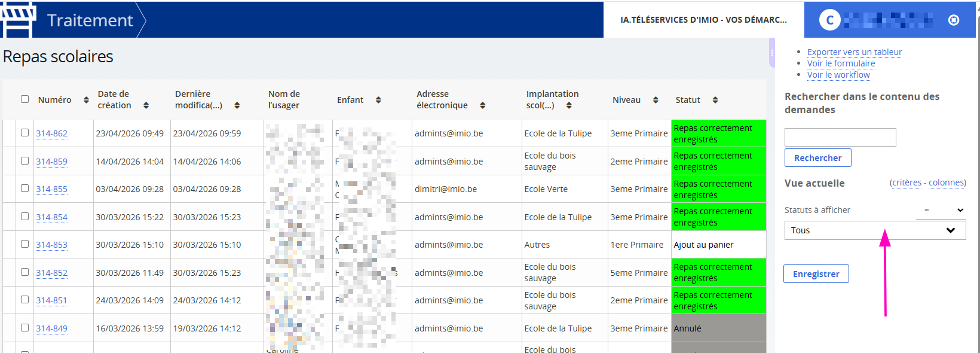
Task: Open request 314-854
Action: [x=51, y=217]
